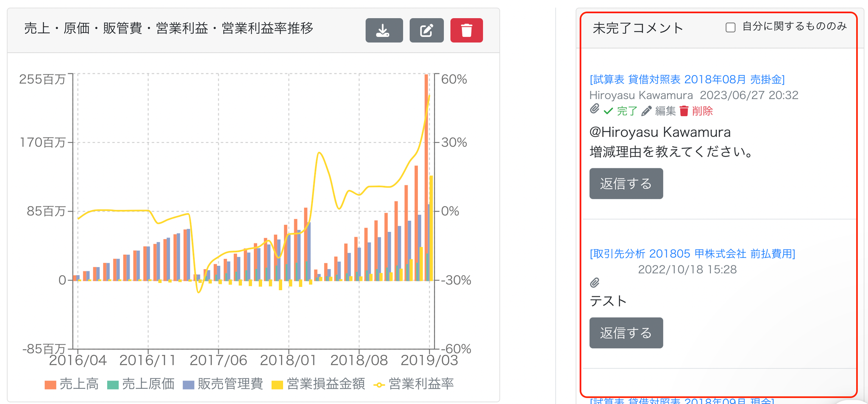Click paperclip icon on テスト comment
868x404 pixels.
click(x=595, y=282)
